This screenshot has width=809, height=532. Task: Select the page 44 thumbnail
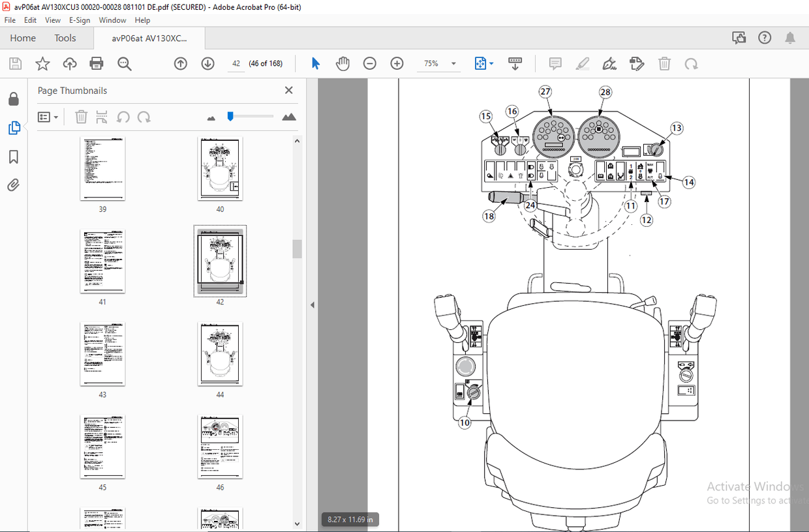[220, 353]
